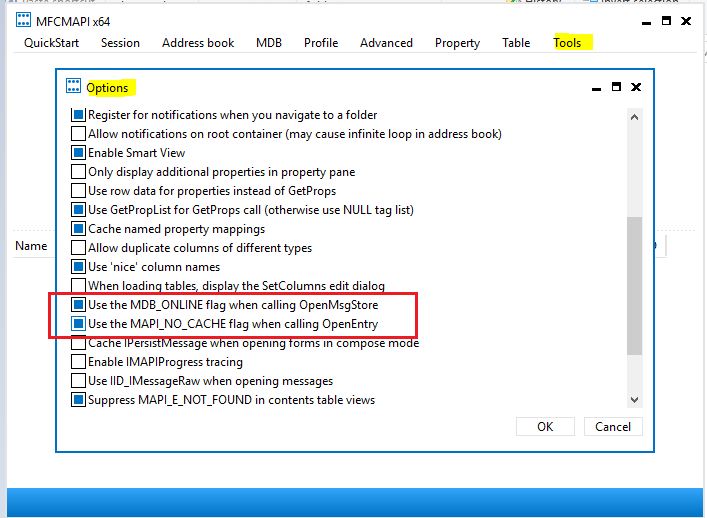707x518 pixels.
Task: Maximize the Options dialog
Action: pos(616,87)
